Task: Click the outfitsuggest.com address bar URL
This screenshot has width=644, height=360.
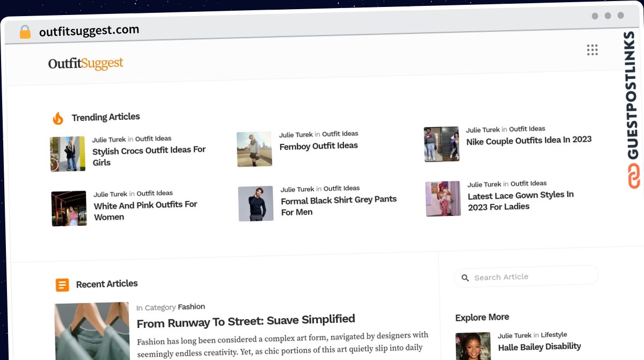Action: 89,31
